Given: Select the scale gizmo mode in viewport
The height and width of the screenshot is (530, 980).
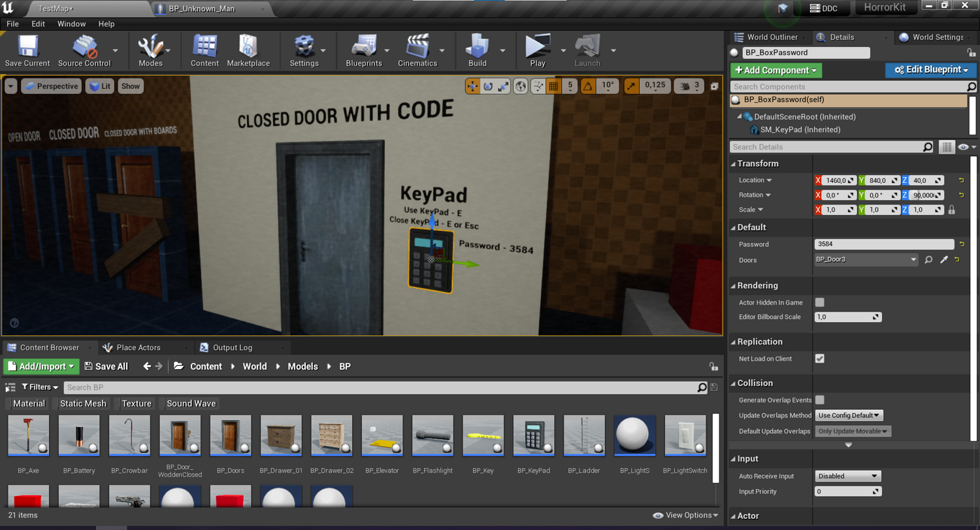Looking at the screenshot, I should coord(503,86).
